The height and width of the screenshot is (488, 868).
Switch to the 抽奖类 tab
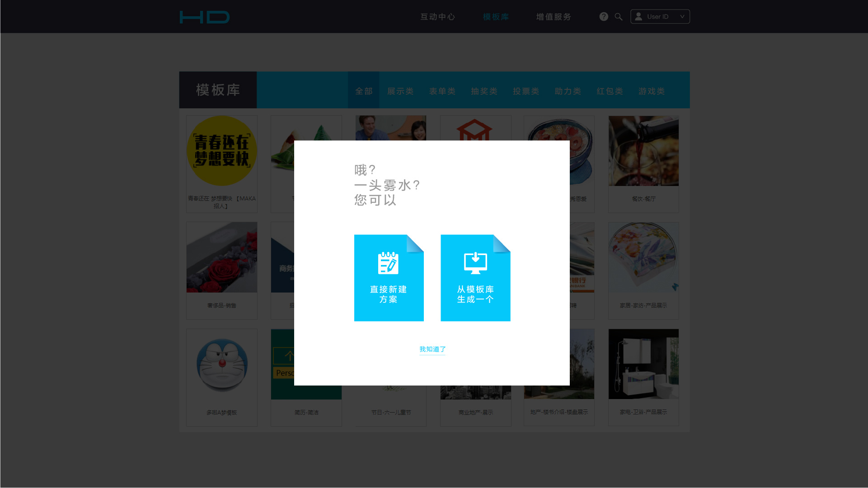[x=484, y=91]
